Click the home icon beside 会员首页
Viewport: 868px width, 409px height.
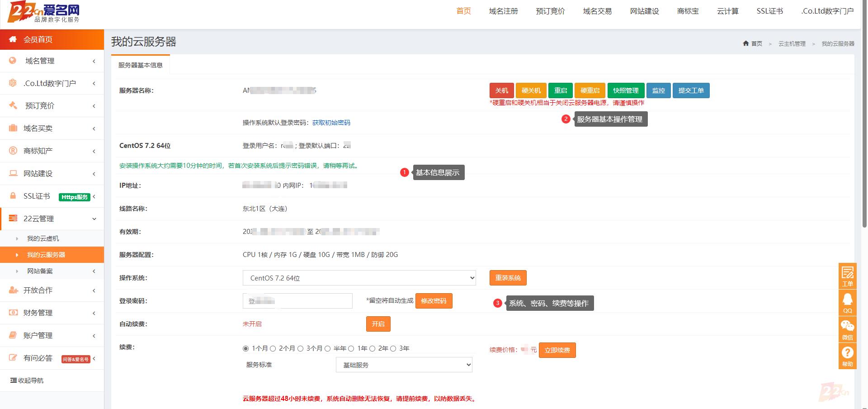[13, 39]
